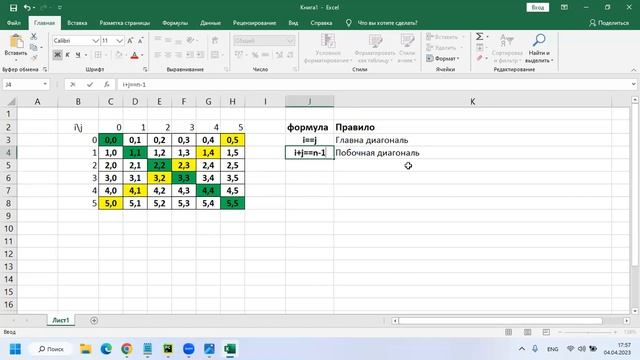Add a new sheet with plus button

tap(94, 320)
